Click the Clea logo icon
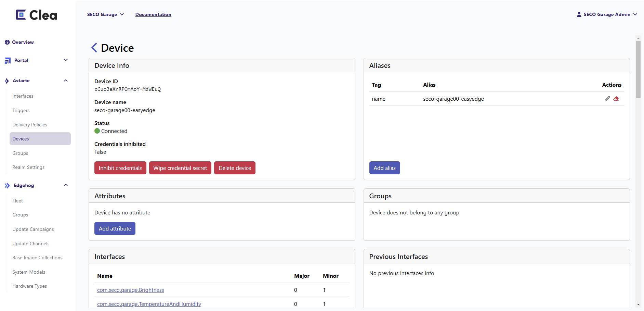 (x=21, y=15)
